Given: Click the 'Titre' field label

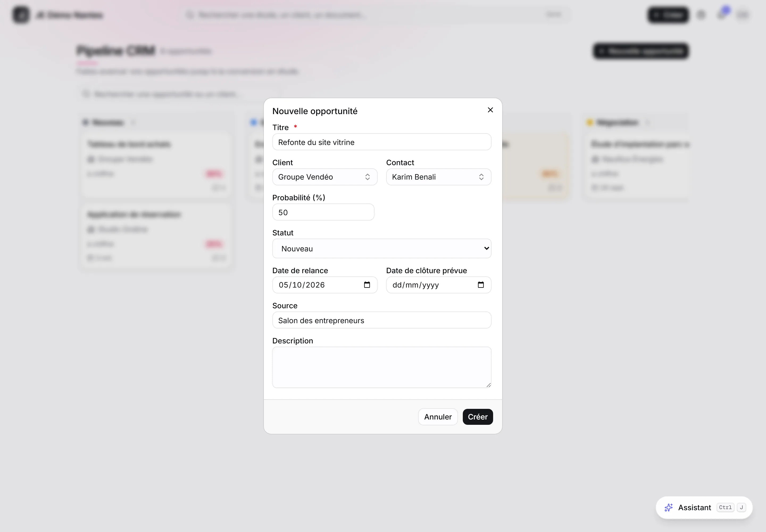Looking at the screenshot, I should [x=280, y=127].
